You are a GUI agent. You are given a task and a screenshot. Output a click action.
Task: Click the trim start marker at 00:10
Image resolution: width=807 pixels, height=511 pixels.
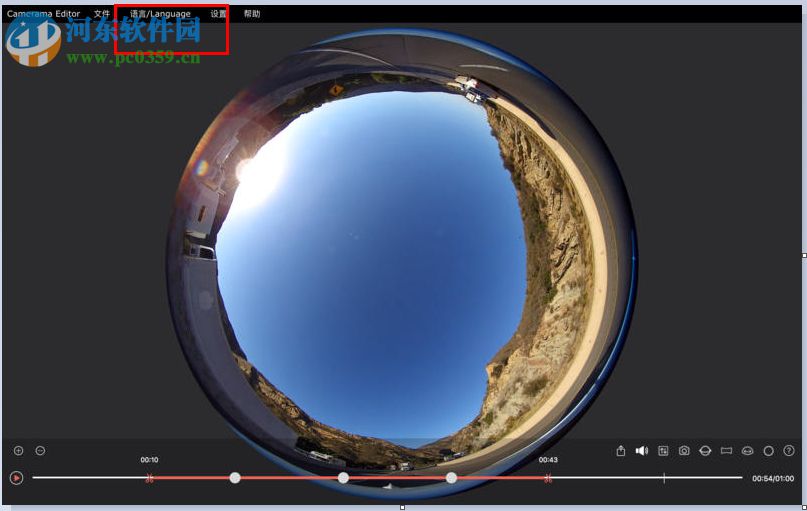[149, 479]
